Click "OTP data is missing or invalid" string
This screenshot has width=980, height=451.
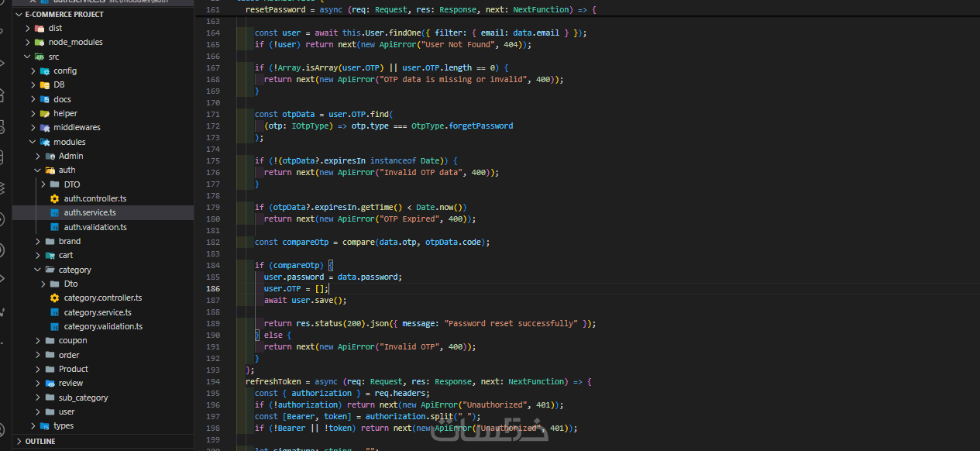[455, 79]
